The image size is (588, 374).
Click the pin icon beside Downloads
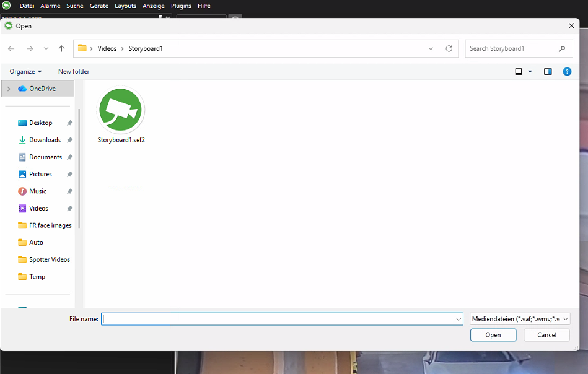69,140
